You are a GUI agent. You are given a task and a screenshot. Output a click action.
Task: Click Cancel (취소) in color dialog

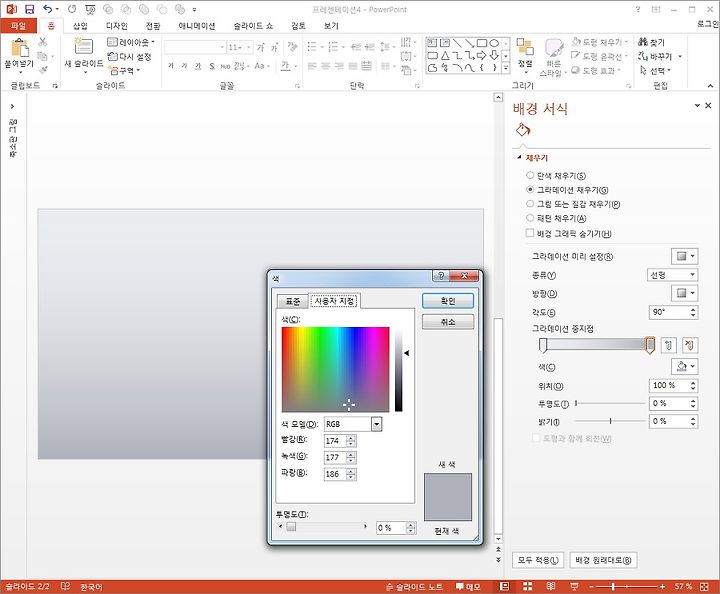(448, 322)
